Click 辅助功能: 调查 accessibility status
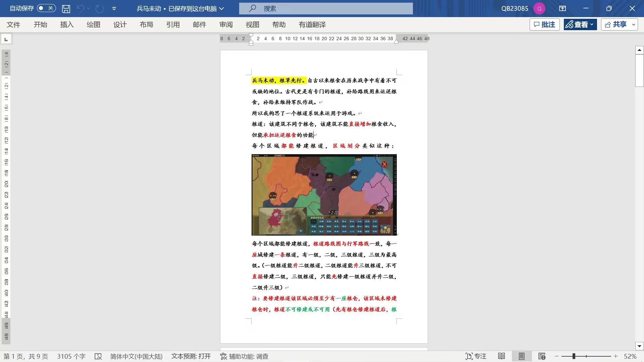 tap(244, 356)
